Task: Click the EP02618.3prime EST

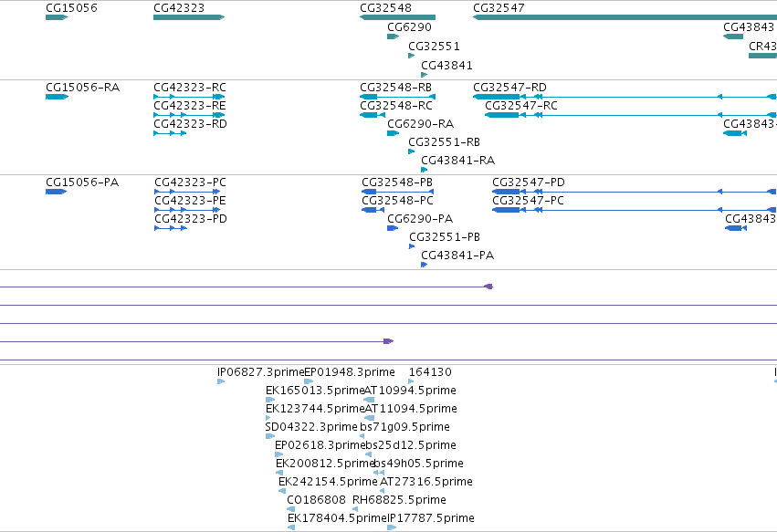Action: click(279, 454)
